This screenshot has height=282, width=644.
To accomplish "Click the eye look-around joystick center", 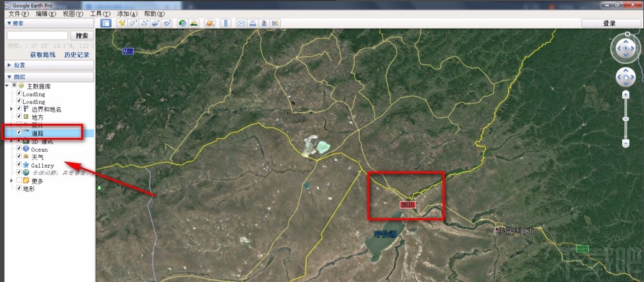I will pos(625,48).
